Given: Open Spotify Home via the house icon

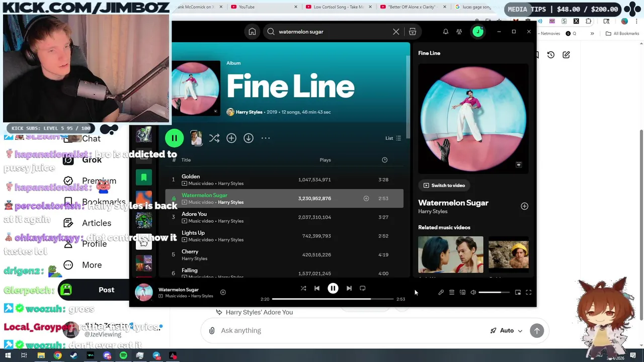Looking at the screenshot, I should [252, 32].
